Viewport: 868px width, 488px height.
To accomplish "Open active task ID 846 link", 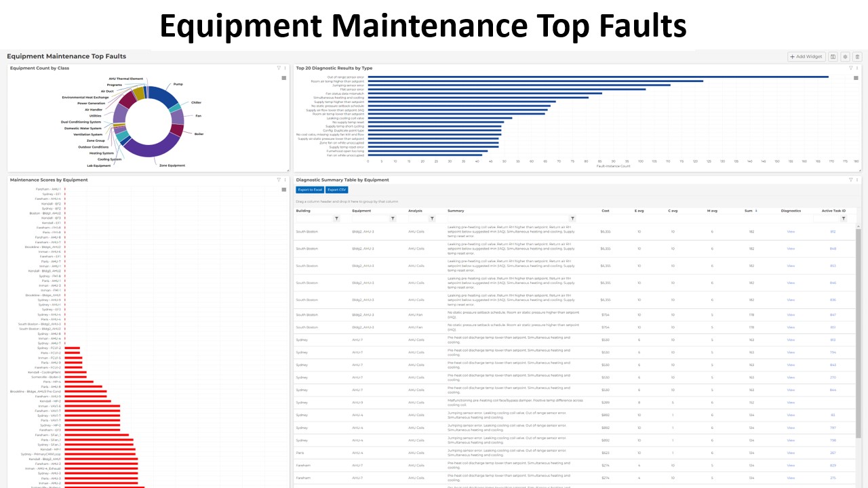I will 833,283.
